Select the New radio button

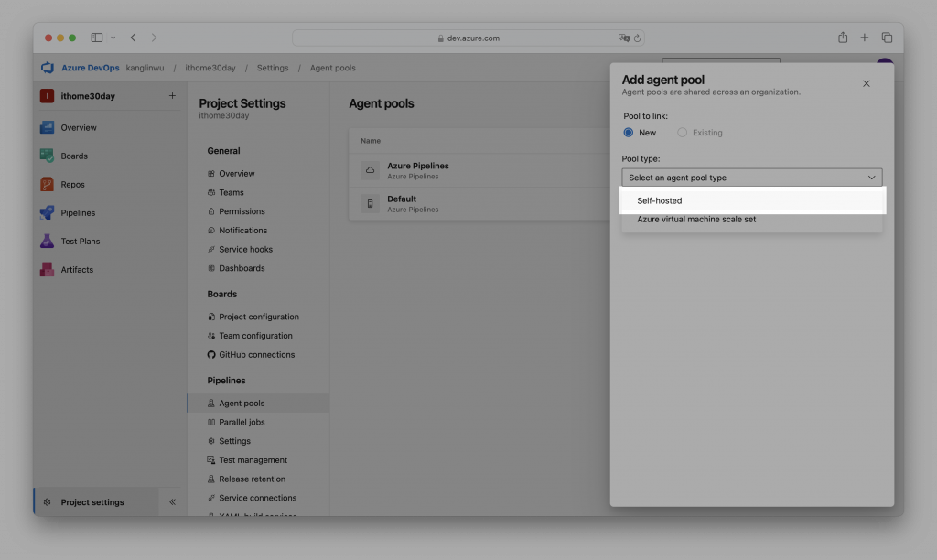628,133
